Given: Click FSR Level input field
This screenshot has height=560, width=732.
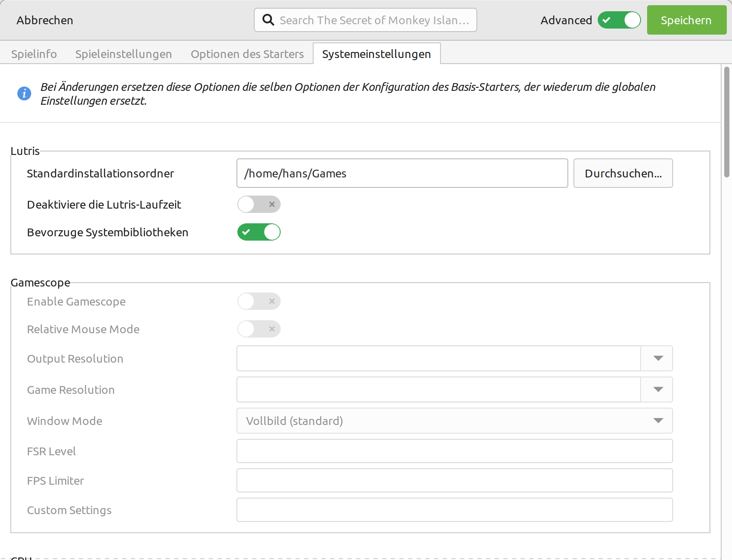Looking at the screenshot, I should point(454,451).
